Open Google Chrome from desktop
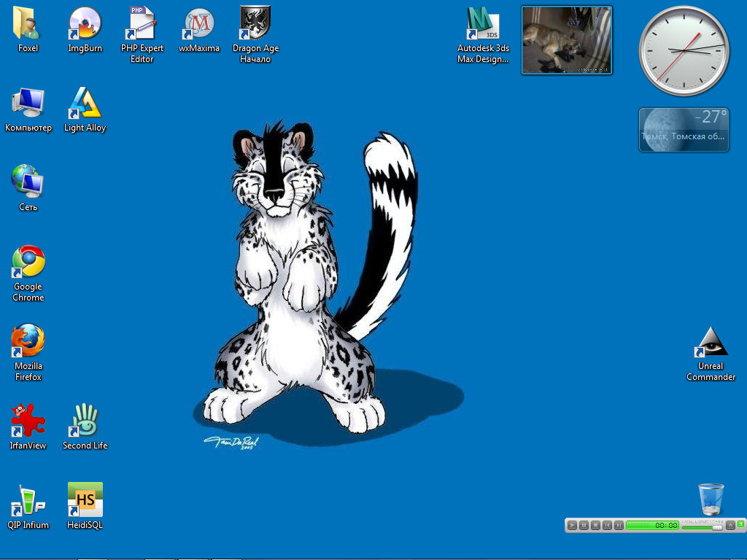Screen dimensions: 747x560 28,262
